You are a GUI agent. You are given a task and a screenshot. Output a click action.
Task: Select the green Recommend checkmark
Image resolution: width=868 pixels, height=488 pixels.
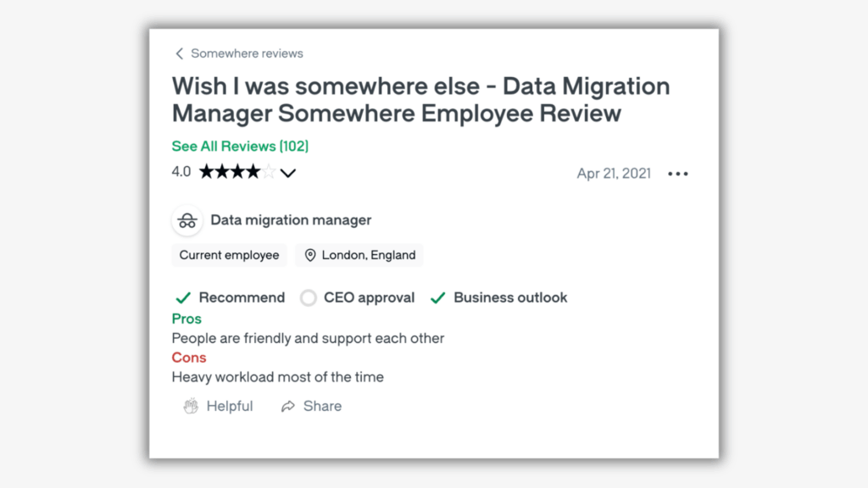pyautogui.click(x=183, y=297)
